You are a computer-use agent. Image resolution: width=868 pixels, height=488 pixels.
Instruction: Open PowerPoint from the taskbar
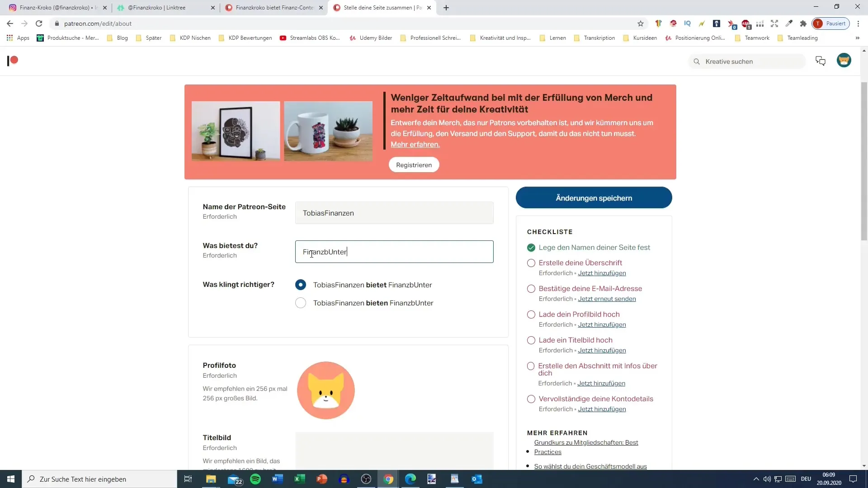(321, 479)
